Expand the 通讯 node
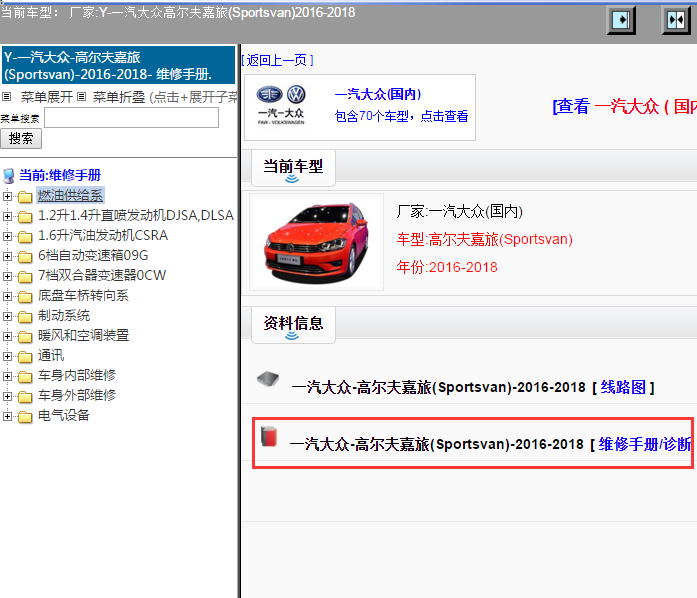This screenshot has height=598, width=697. (7, 356)
